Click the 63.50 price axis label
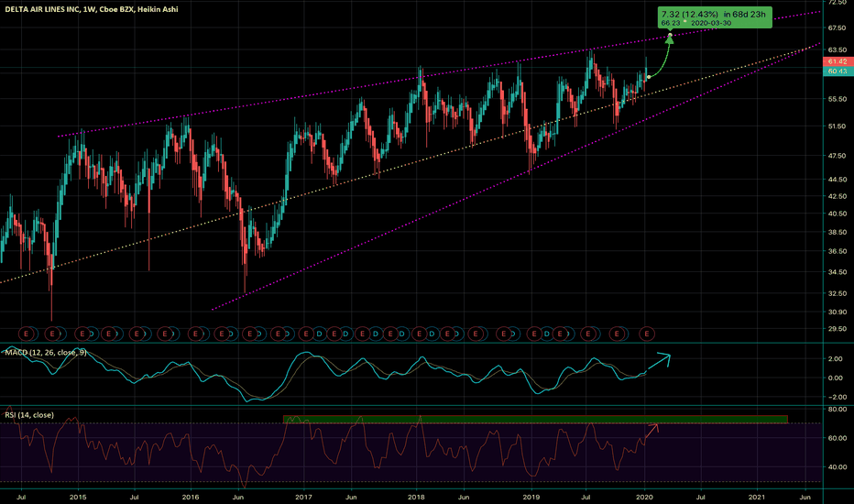The image size is (854, 504). pos(838,50)
